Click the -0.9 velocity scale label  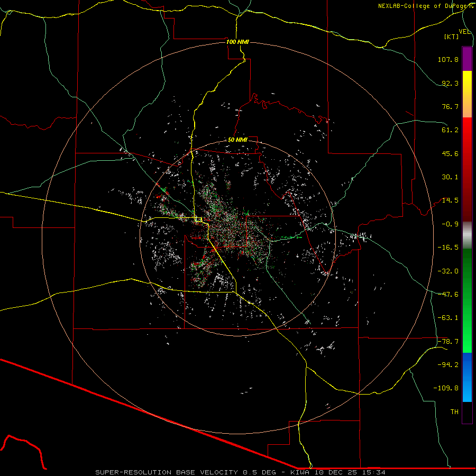click(x=450, y=224)
